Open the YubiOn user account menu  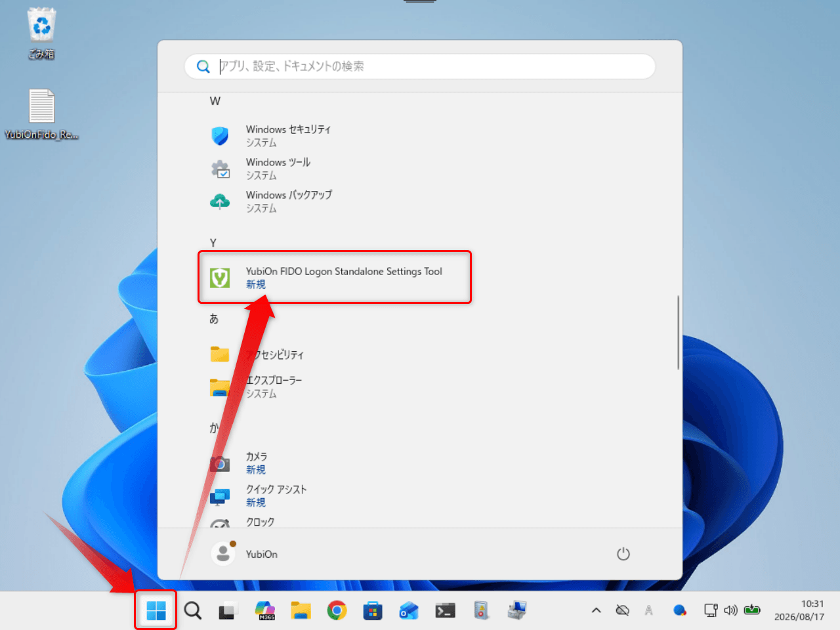coord(245,554)
